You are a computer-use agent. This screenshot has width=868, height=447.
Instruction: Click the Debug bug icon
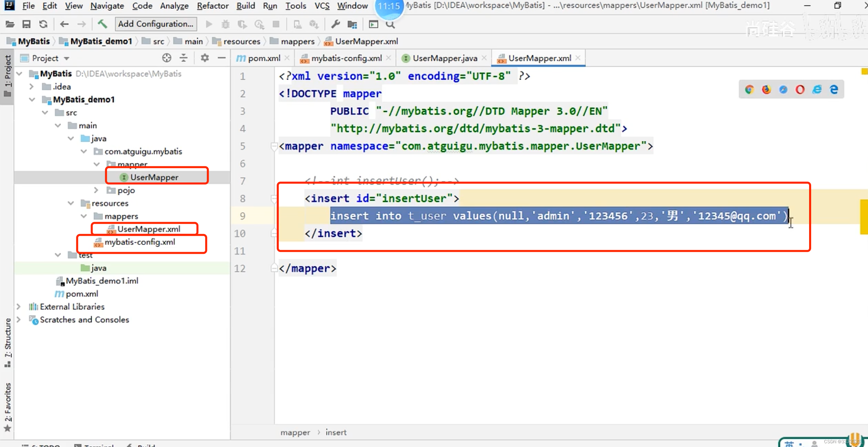225,24
